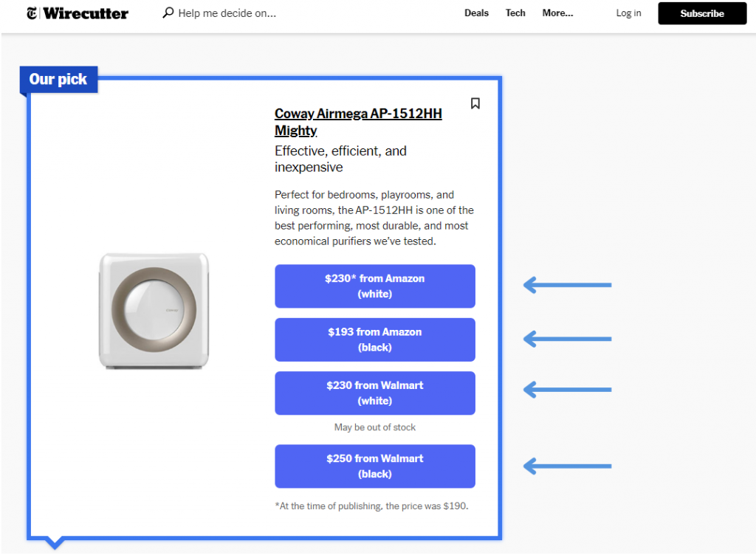Click the $250 from Walmart black button
Image resolution: width=756 pixels, height=555 pixels.
click(x=375, y=466)
